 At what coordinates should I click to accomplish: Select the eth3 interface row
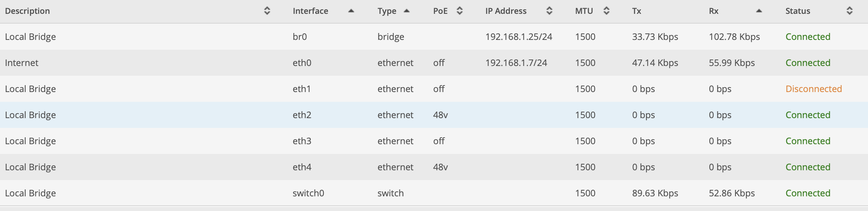[302, 141]
